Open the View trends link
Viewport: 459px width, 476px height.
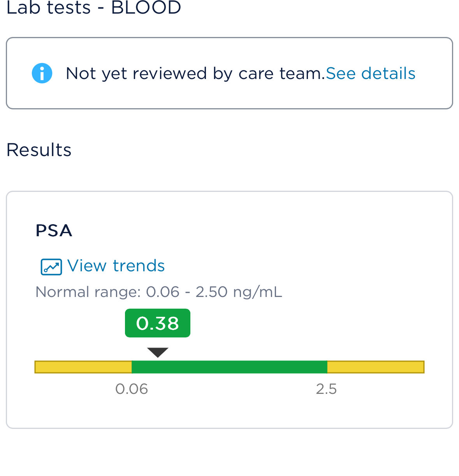point(116,266)
